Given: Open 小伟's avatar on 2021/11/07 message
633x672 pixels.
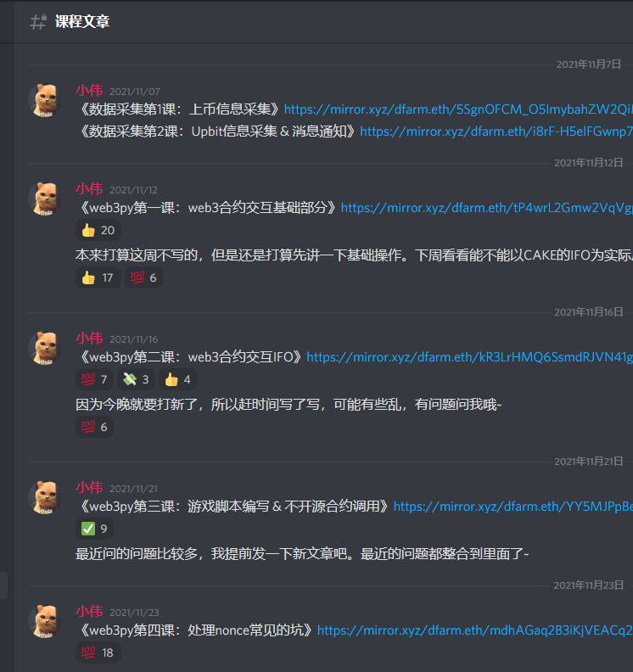Looking at the screenshot, I should (x=46, y=100).
